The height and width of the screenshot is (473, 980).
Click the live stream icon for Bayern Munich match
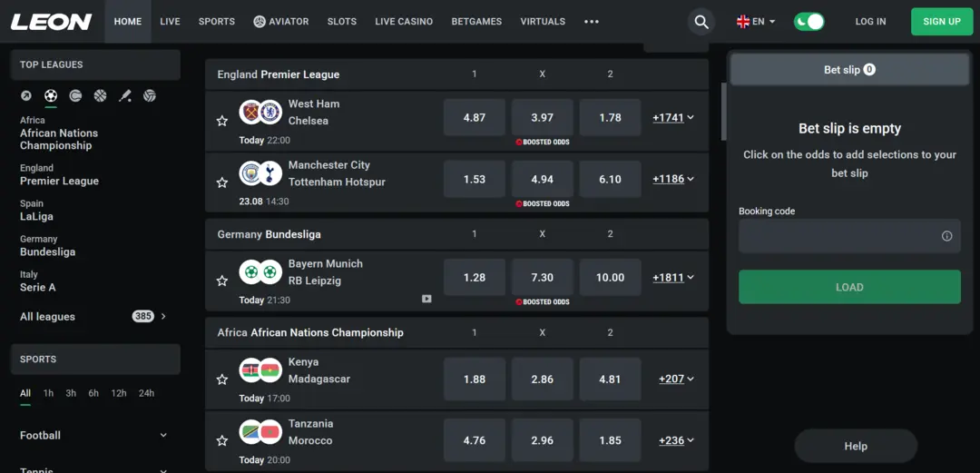[x=426, y=299]
